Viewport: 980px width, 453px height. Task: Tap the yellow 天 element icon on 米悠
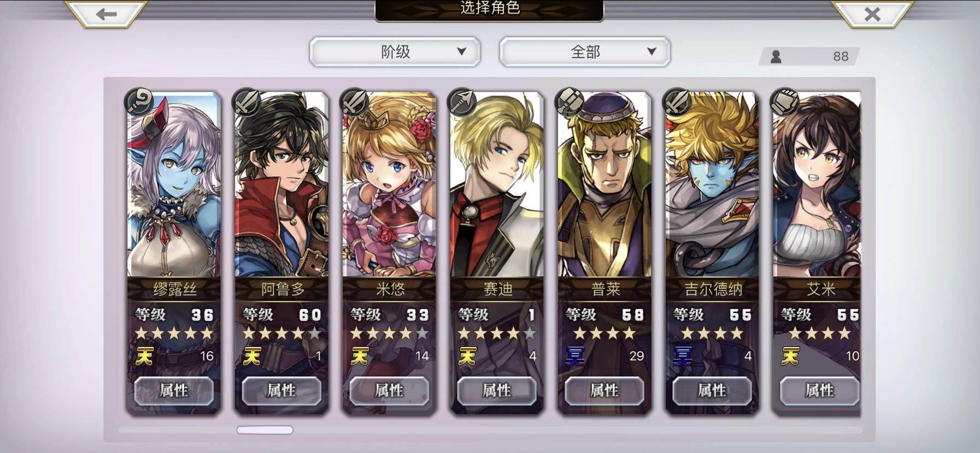click(x=360, y=356)
